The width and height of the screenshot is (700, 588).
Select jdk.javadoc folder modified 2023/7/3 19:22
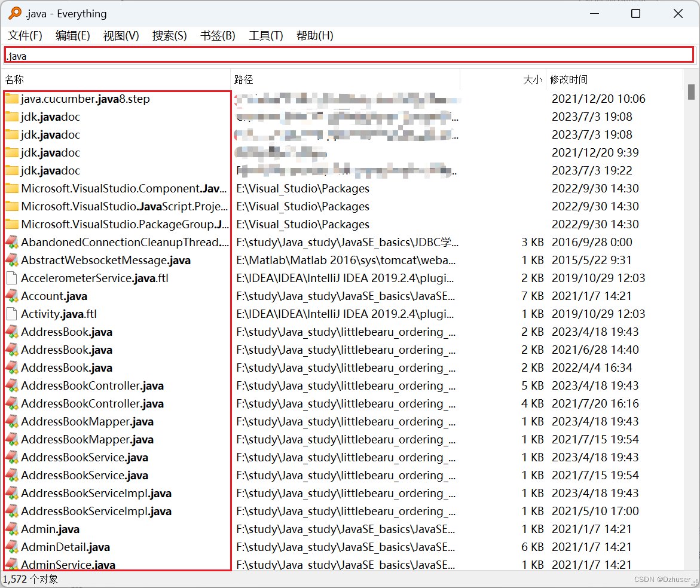pyautogui.click(x=50, y=170)
